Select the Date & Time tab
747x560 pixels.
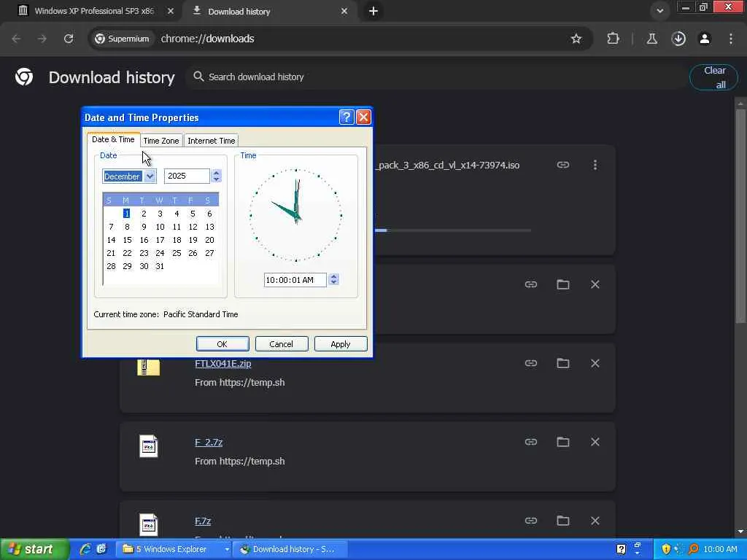(x=113, y=139)
